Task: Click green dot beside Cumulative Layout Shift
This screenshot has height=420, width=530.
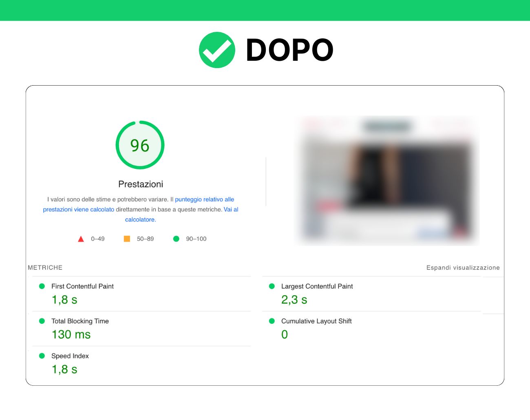Action: pos(272,321)
